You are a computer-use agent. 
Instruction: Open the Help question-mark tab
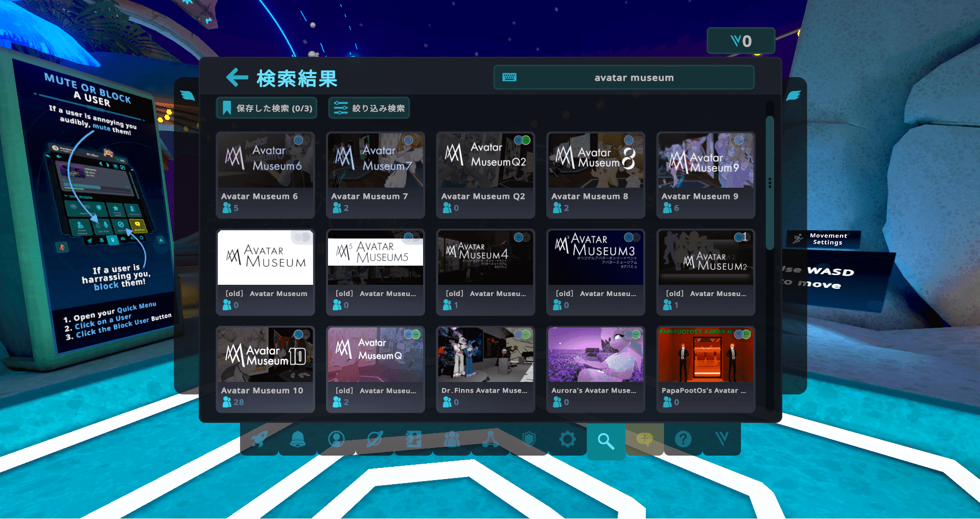tap(683, 439)
